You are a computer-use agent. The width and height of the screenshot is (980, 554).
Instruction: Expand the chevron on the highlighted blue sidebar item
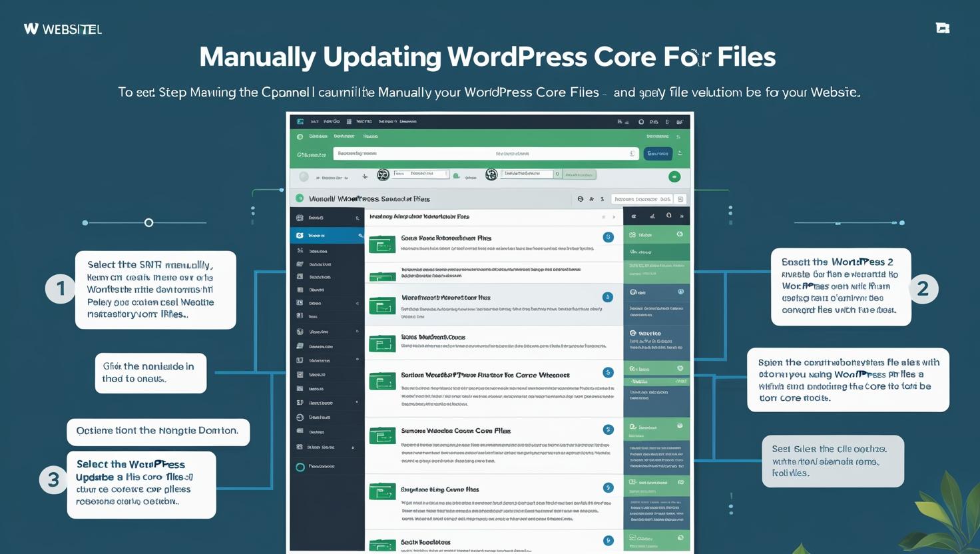point(360,236)
